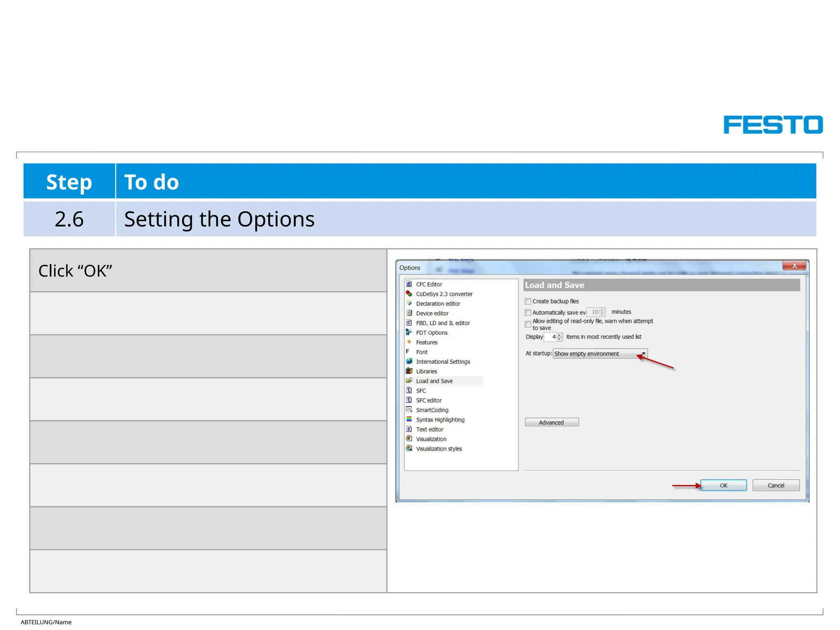
Task: Click the SFC editor icon
Action: pos(409,400)
